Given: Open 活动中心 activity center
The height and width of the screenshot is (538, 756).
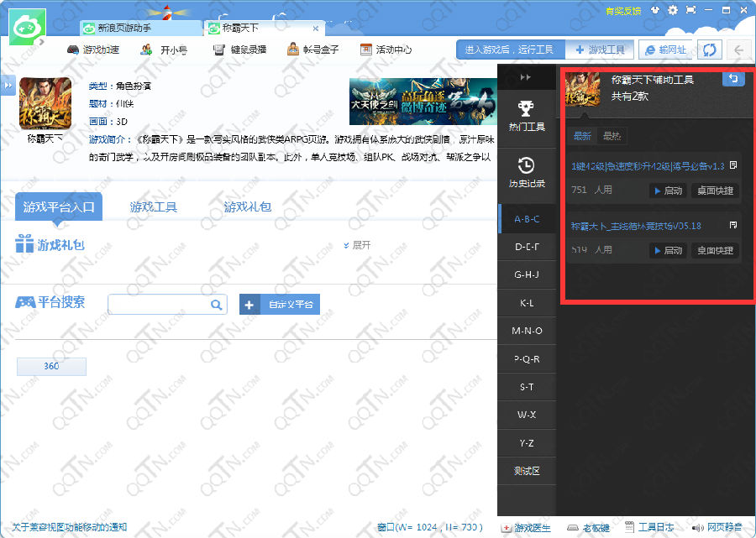Looking at the screenshot, I should point(386,50).
